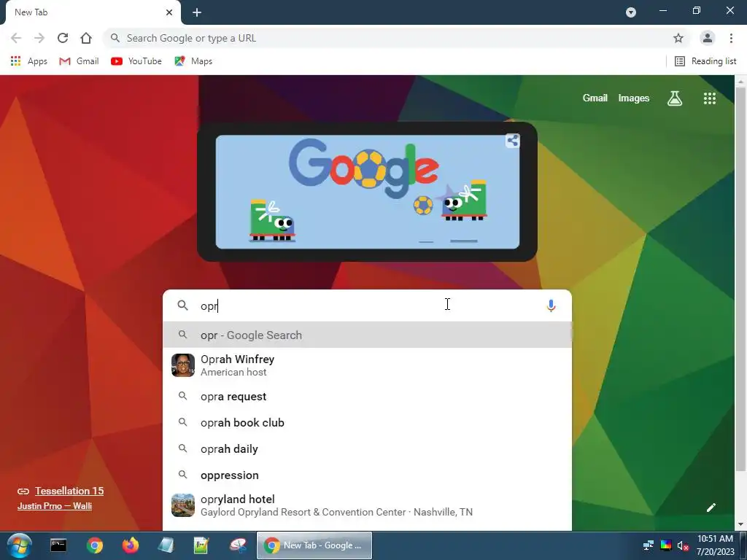Open the display color tray icon
This screenshot has width=747, height=560.
click(665, 545)
